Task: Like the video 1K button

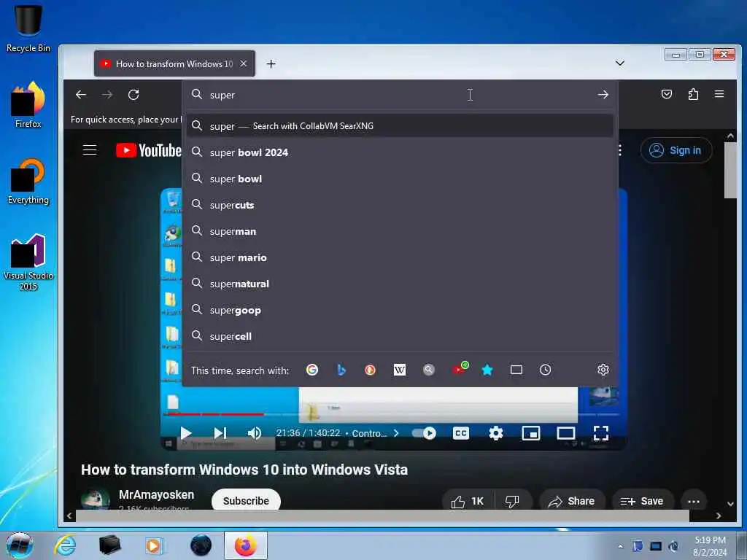Action: point(468,501)
